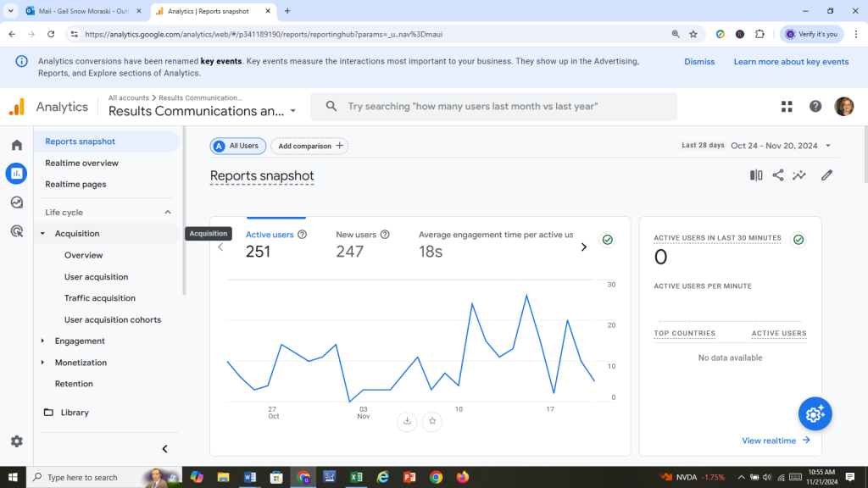Select the Reports icon in left rail
Viewport: 868px width, 488px height.
point(17,174)
